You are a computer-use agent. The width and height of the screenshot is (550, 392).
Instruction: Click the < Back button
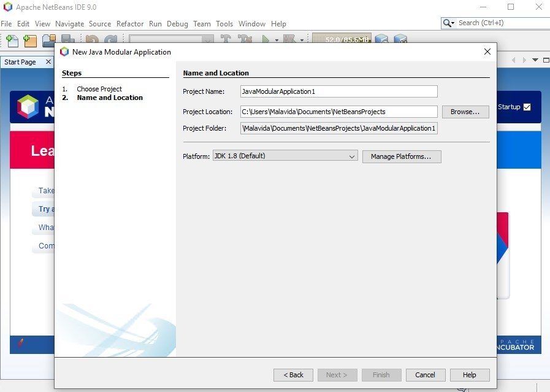[293, 375]
